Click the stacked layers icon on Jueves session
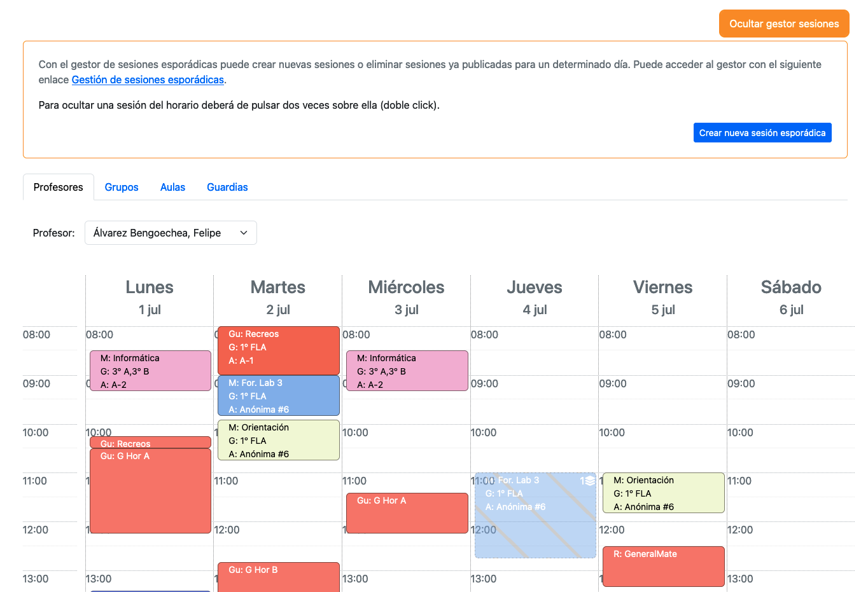 click(x=589, y=481)
